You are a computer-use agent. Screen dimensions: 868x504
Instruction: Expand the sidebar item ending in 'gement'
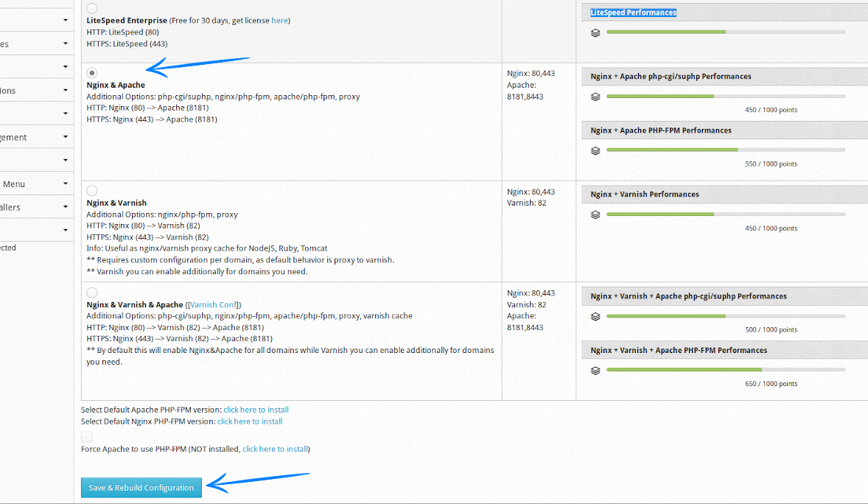[35, 137]
